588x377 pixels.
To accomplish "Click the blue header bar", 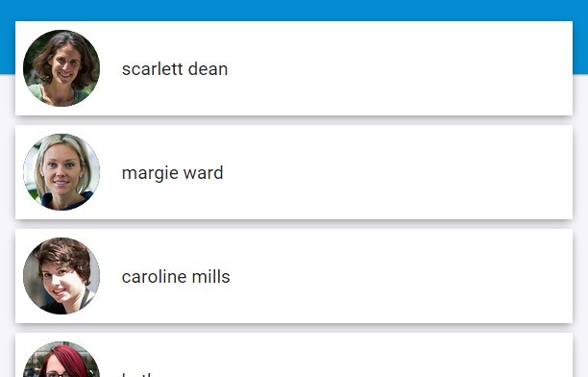I will [294, 11].
